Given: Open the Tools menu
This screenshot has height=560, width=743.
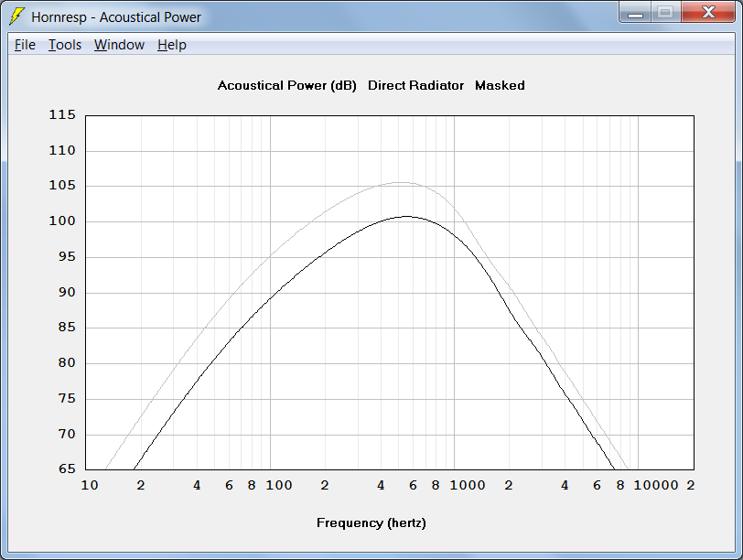Looking at the screenshot, I should tap(65, 45).
